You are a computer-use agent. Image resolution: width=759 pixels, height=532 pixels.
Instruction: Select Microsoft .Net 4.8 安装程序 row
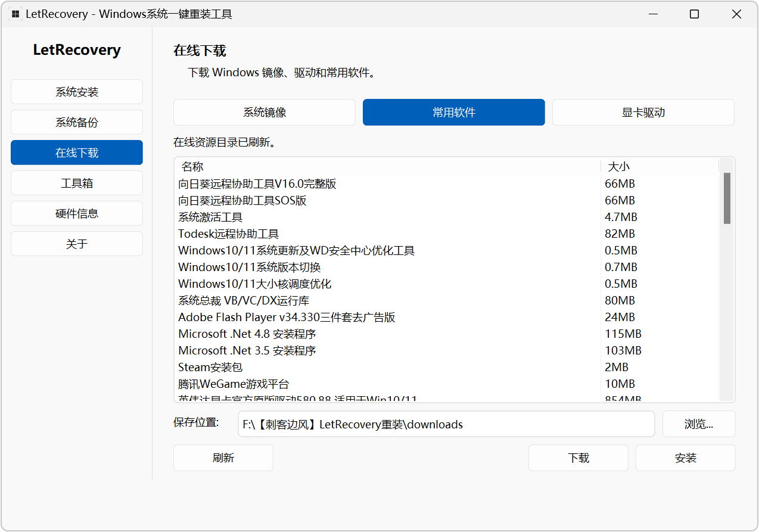447,334
